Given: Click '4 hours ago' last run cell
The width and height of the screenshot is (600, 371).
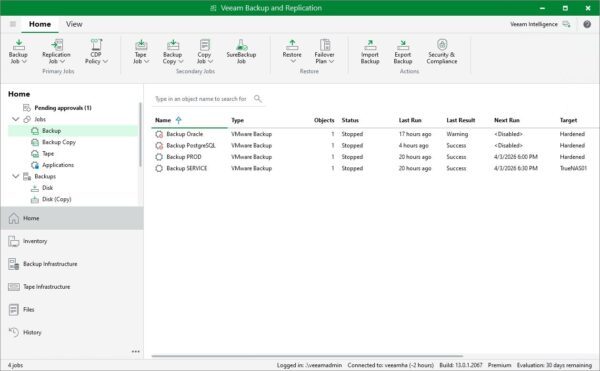Looking at the screenshot, I should coord(413,146).
